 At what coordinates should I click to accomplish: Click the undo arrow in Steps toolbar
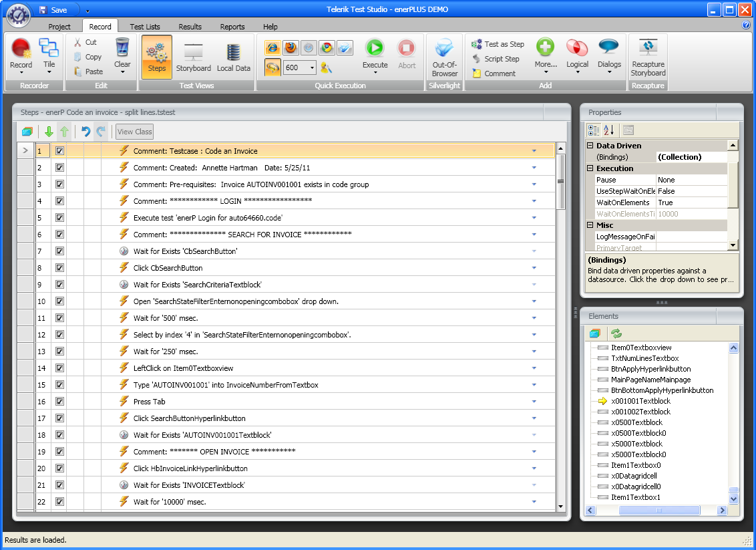point(85,132)
